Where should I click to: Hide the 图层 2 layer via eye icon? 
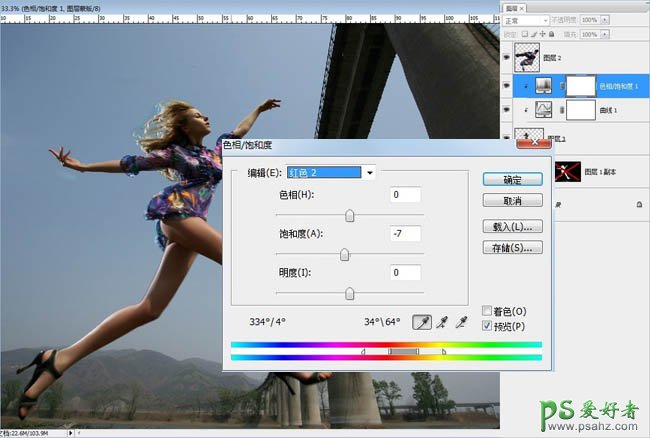tap(504, 58)
